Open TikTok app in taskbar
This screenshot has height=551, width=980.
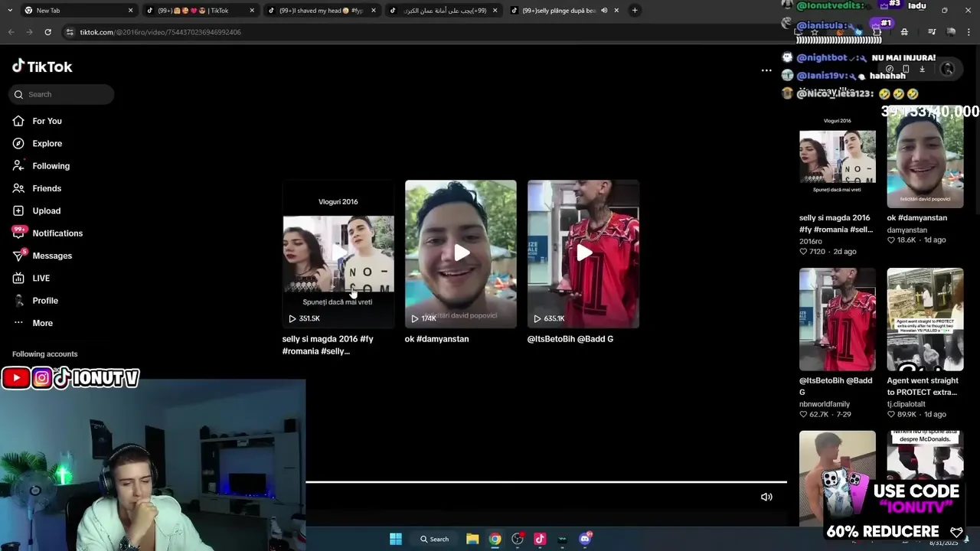coord(540,539)
